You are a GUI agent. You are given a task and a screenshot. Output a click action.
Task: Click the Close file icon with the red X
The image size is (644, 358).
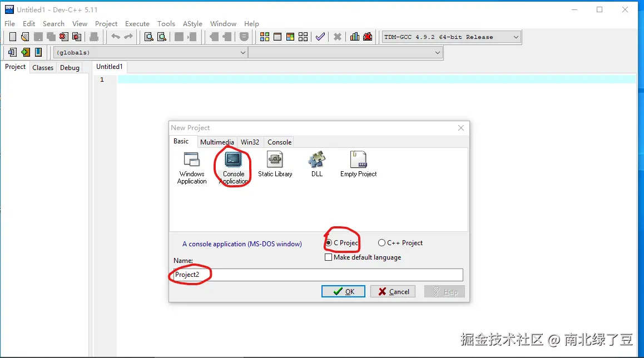[63, 37]
